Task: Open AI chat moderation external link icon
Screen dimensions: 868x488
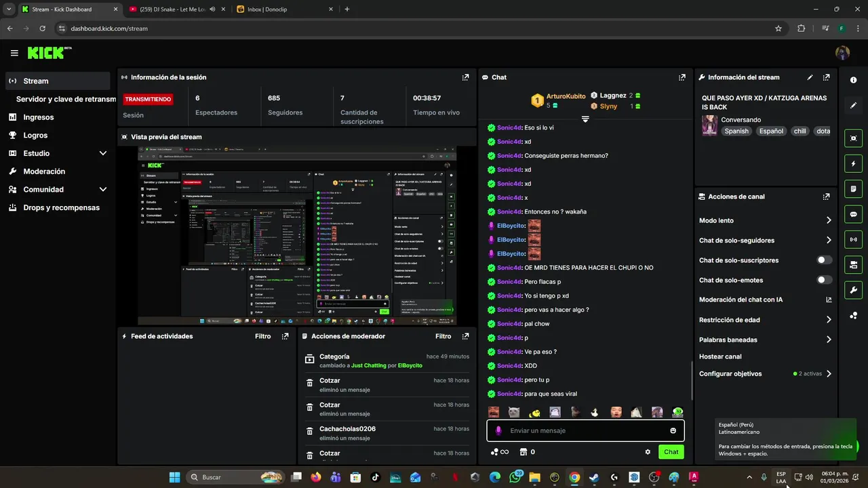Action: click(x=828, y=300)
